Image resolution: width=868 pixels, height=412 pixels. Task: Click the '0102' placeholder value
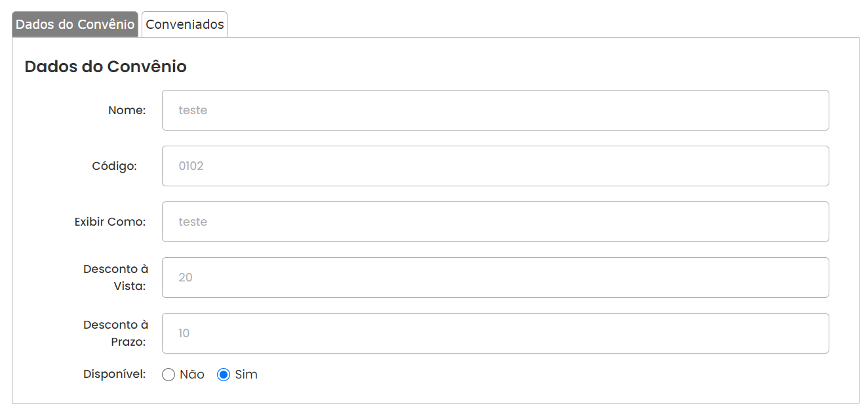[191, 166]
